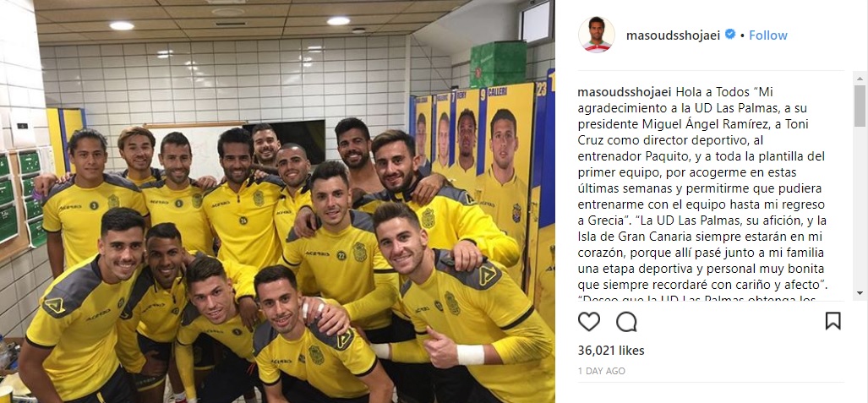Click the front player giving thumbs up

[465, 304]
